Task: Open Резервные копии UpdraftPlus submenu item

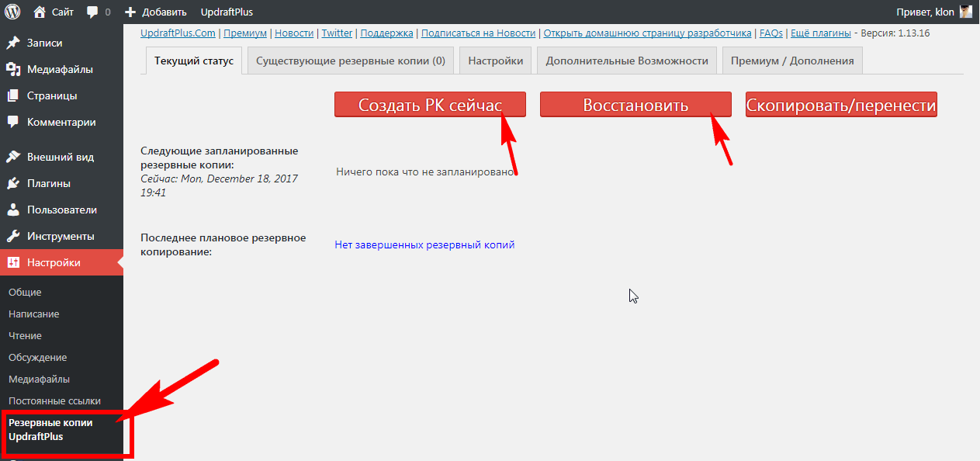Action: point(50,430)
